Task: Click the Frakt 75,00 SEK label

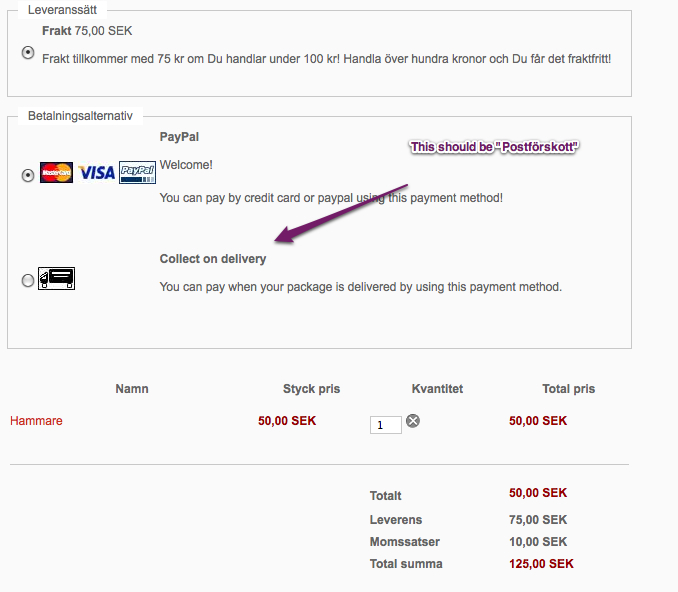Action: tap(87, 31)
